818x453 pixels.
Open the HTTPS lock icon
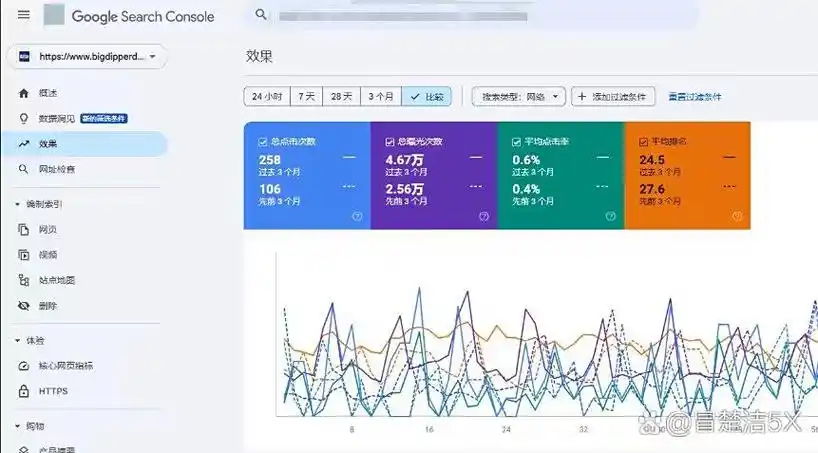pos(23,391)
